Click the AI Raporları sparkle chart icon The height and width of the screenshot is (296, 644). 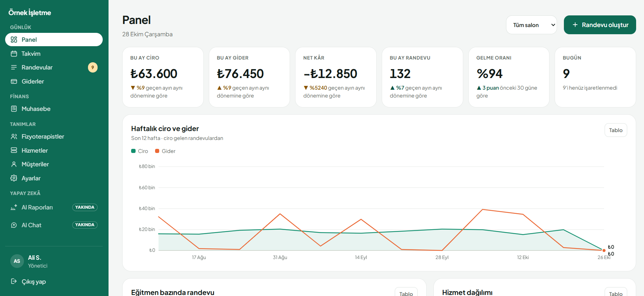(14, 207)
